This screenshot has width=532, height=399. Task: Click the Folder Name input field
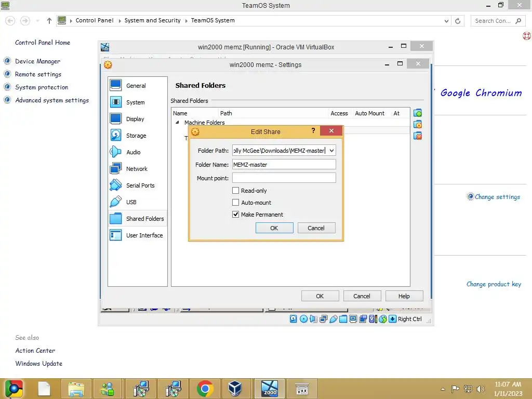pos(284,164)
